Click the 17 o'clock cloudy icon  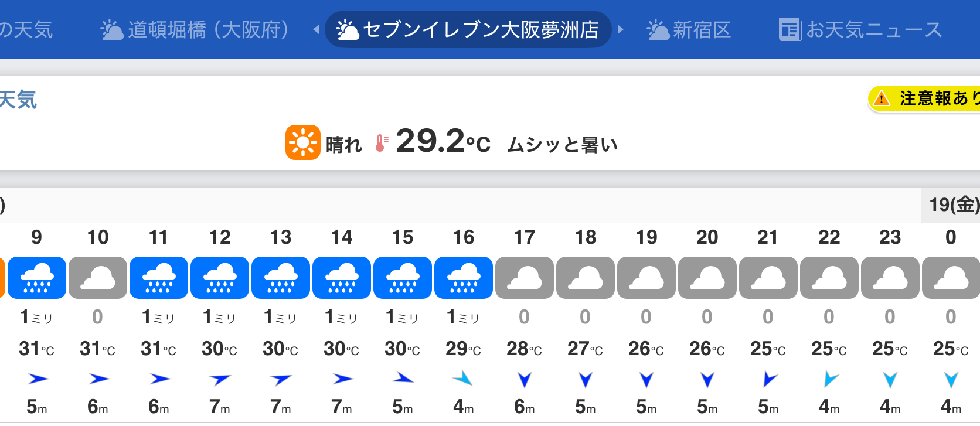tap(525, 278)
